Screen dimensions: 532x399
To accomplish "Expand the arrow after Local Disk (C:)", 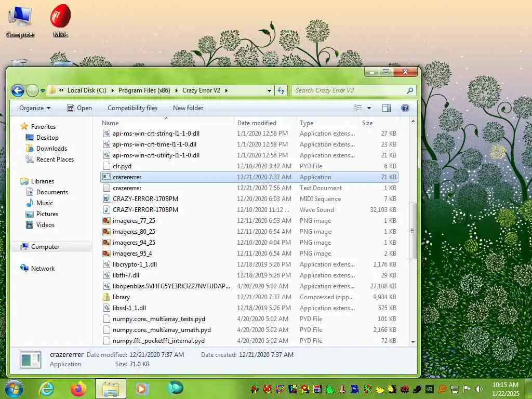I will click(112, 90).
